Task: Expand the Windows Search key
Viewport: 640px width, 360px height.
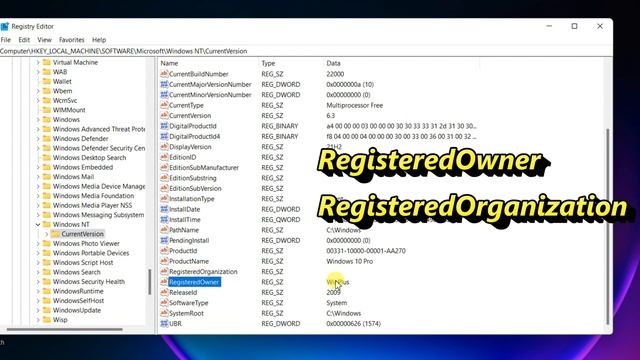Action: point(38,272)
